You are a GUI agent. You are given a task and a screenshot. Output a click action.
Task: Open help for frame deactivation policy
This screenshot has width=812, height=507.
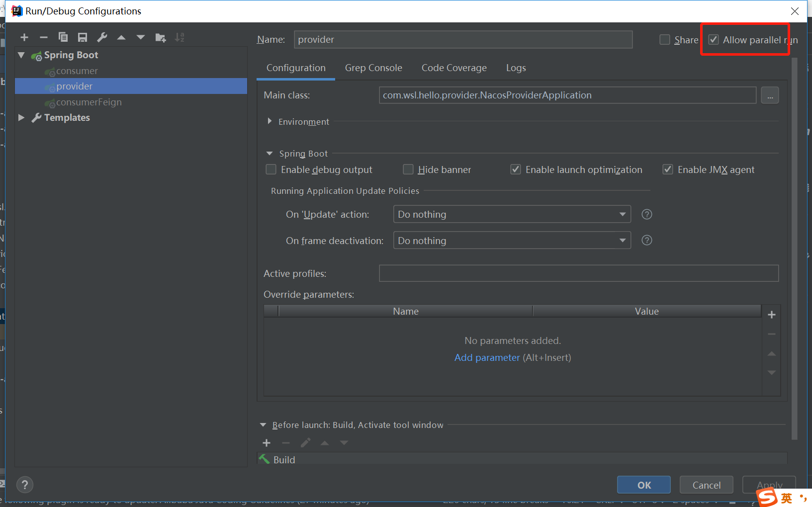pos(647,240)
